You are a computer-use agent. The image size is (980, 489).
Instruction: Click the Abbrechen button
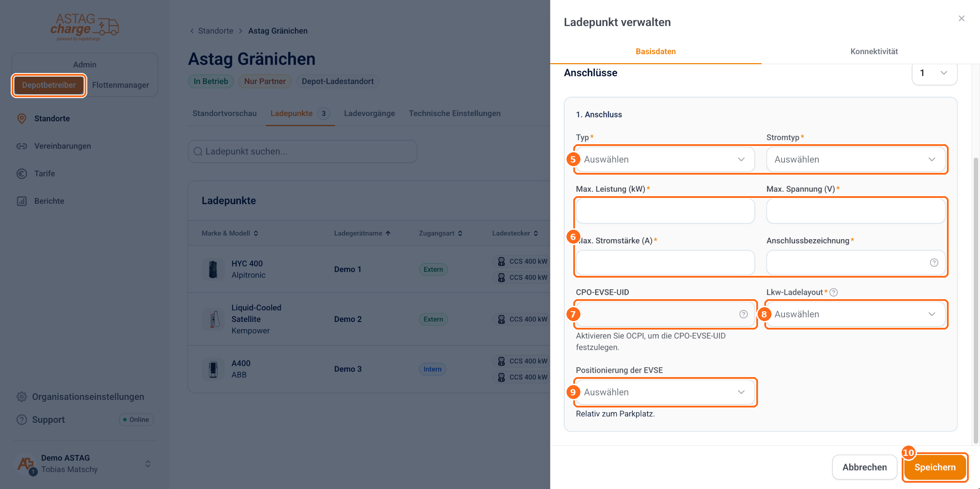click(865, 468)
